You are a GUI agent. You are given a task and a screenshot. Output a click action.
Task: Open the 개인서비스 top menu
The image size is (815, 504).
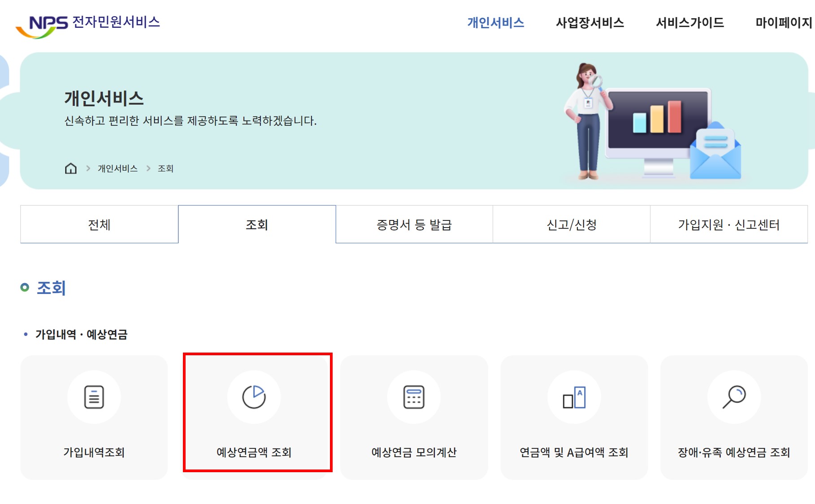point(496,22)
